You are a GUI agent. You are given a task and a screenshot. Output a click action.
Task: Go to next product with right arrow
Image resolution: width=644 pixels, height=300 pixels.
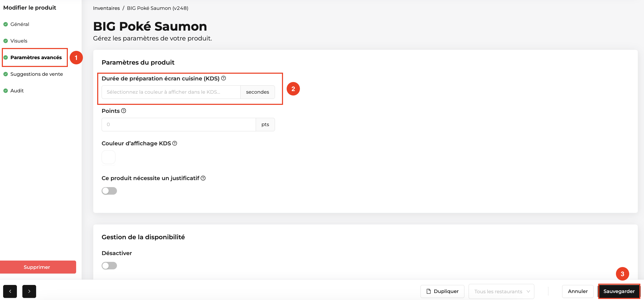tap(29, 291)
